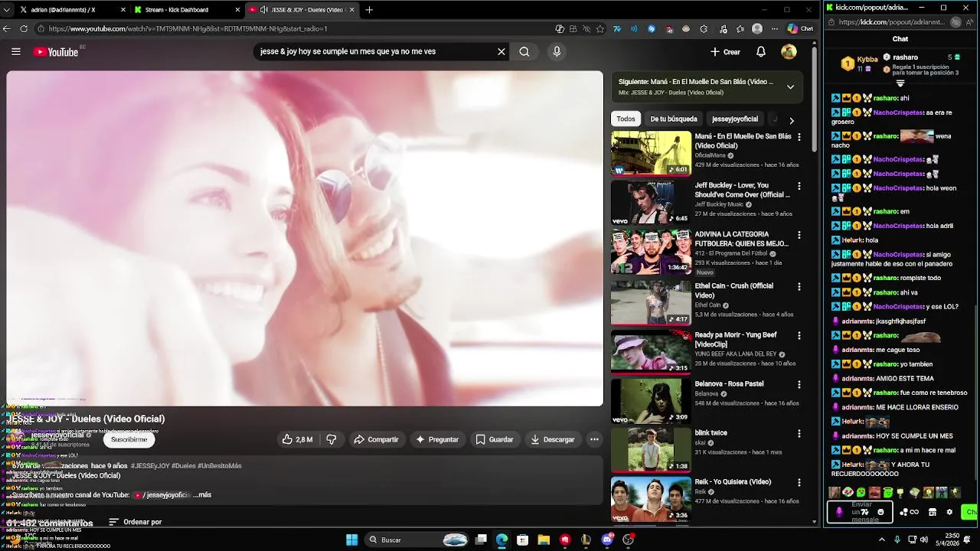Like the video with thumbs up
Viewport: 980px width, 551px height.
pos(297,439)
